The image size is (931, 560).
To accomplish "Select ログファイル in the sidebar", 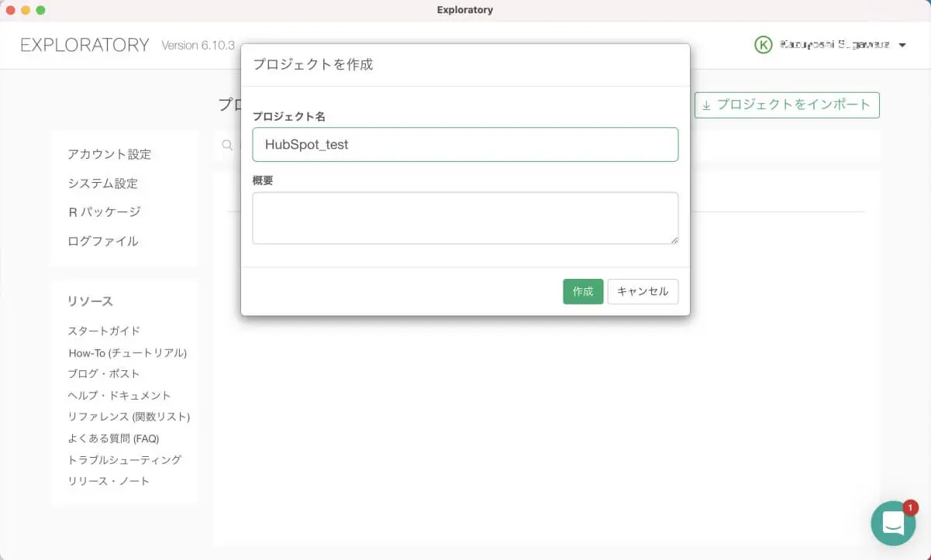I will [x=103, y=242].
